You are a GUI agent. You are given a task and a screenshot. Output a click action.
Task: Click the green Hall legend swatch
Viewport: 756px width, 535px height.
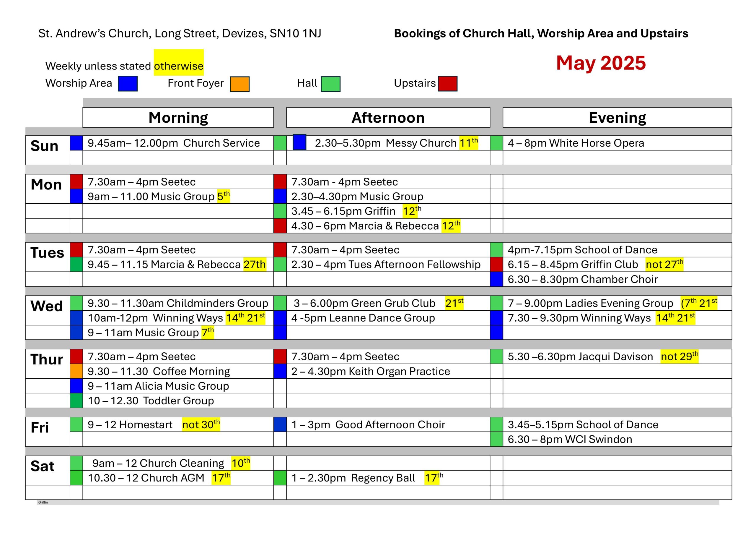330,84
